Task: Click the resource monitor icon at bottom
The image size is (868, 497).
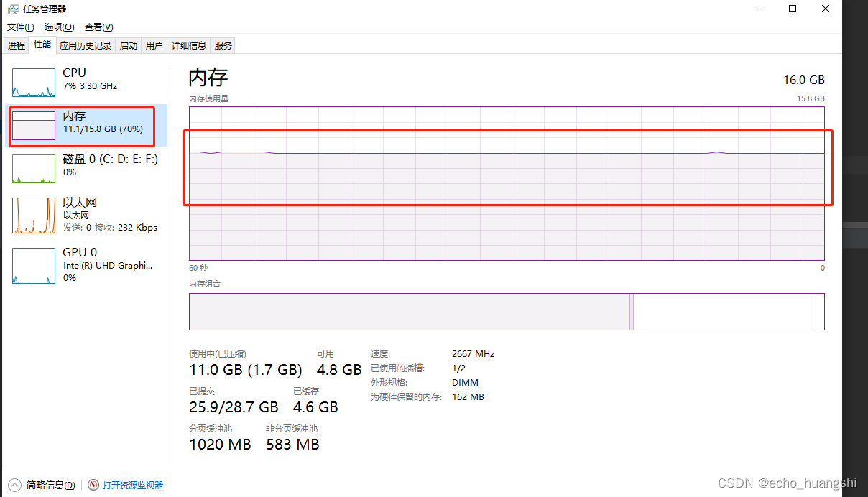Action: pyautogui.click(x=93, y=485)
